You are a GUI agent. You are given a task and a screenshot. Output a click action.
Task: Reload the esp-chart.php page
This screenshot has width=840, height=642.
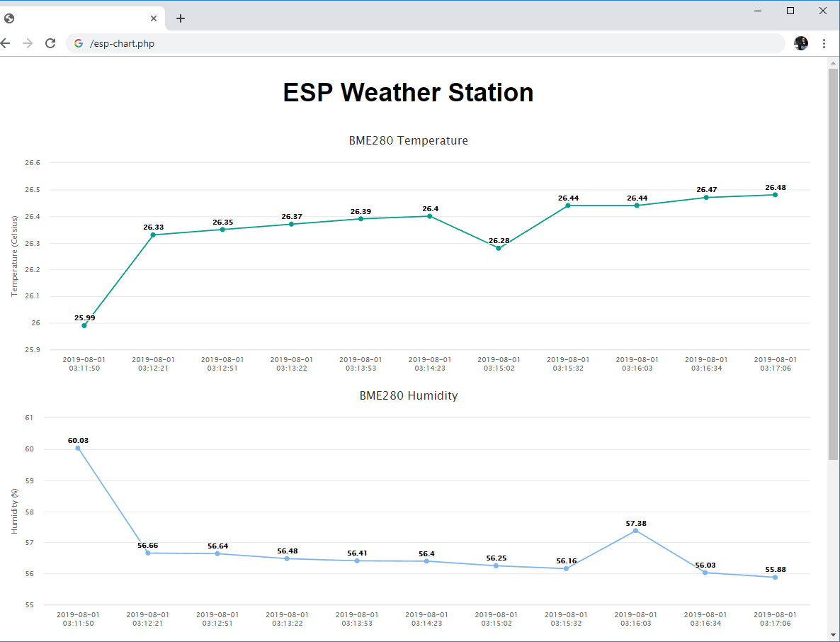[50, 43]
